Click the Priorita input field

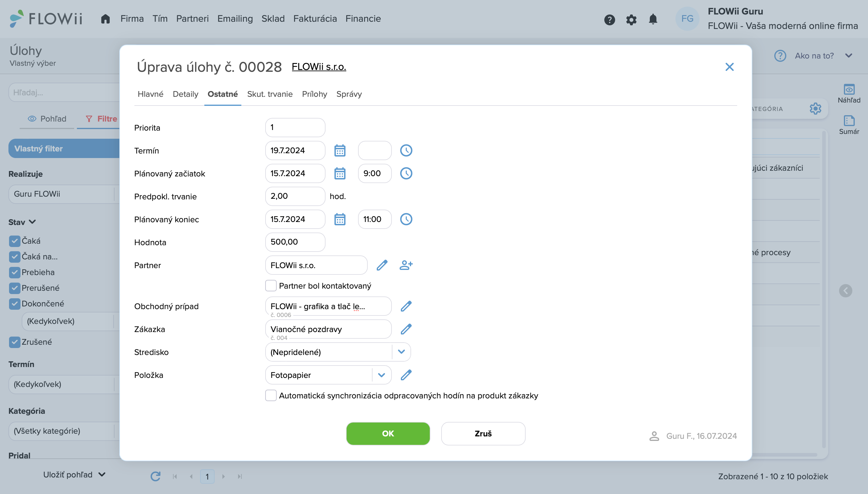[x=295, y=128]
